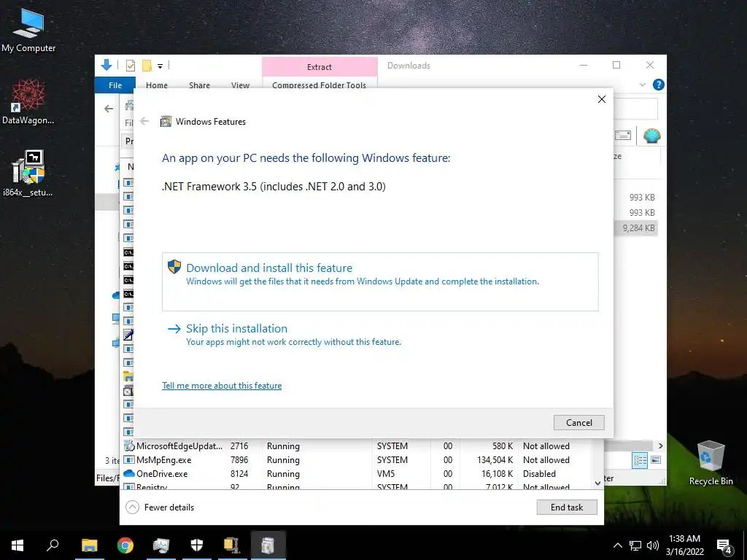Open the notification center icon
The width and height of the screenshot is (747, 560).
(724, 546)
